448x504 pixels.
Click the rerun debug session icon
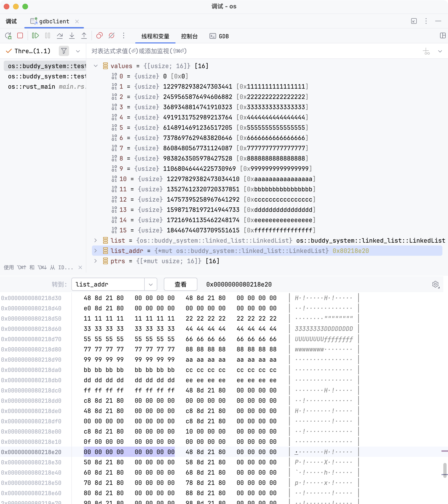point(8,36)
